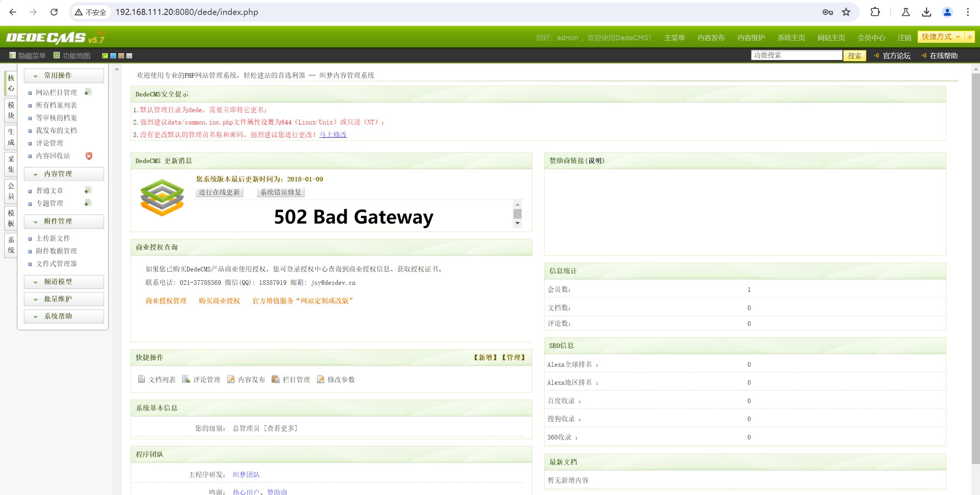Open 修改参数 in the quick operations

[336, 379]
